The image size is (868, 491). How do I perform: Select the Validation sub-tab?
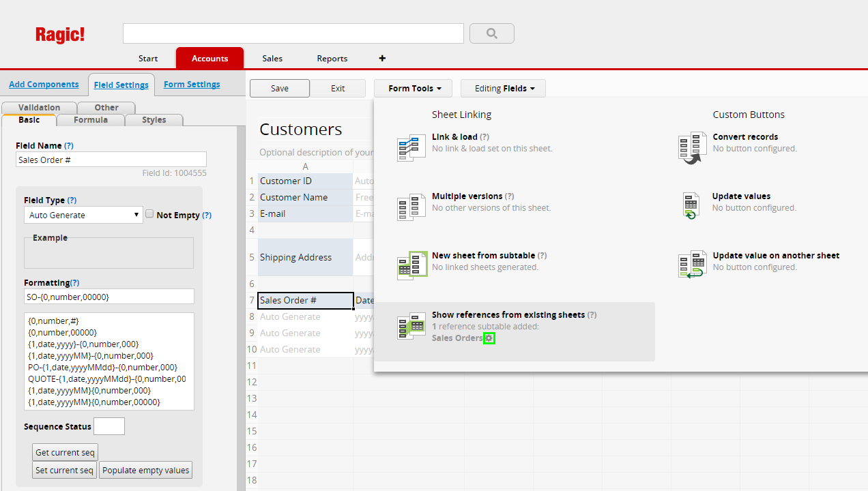coord(40,108)
